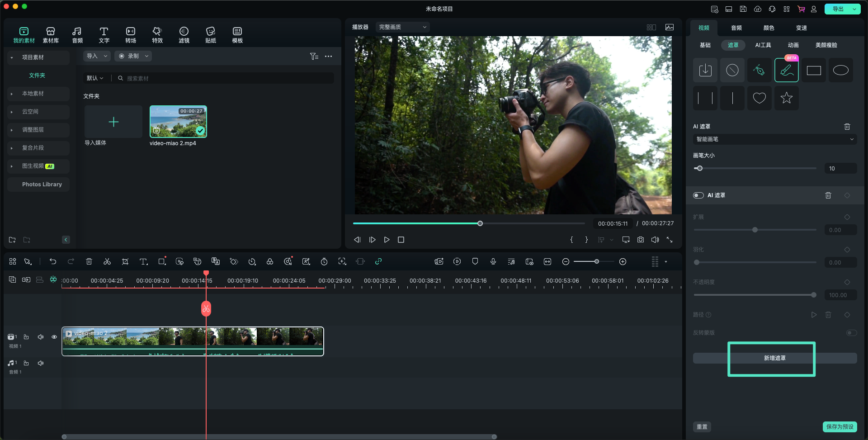
Task: Select the star-shaped mask
Action: pos(786,98)
